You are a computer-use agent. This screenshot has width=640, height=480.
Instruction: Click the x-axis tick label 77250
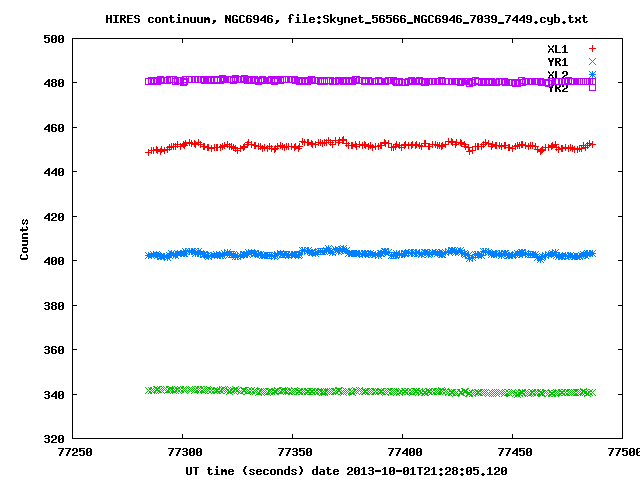[75, 452]
